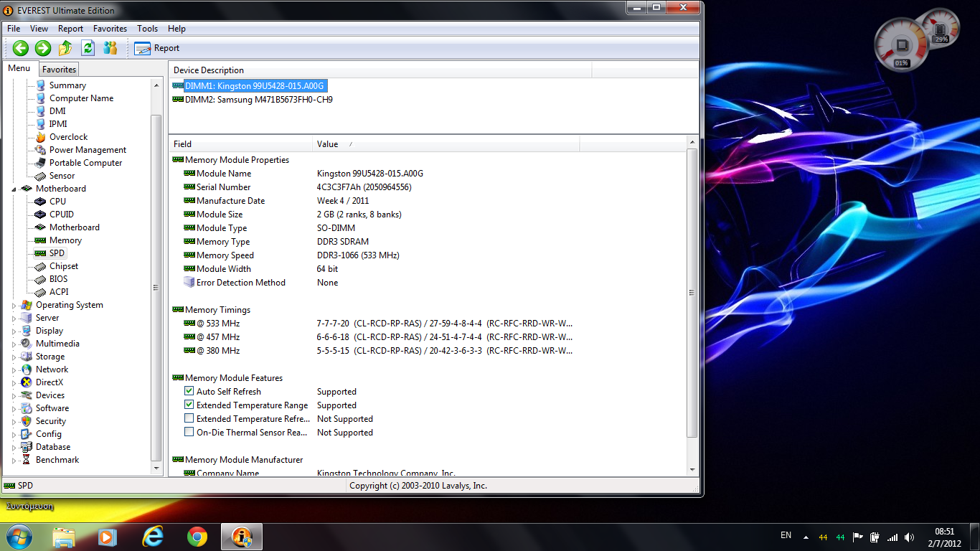This screenshot has width=980, height=551.
Task: Collapse the Motherboard tree node
Action: pyautogui.click(x=14, y=189)
